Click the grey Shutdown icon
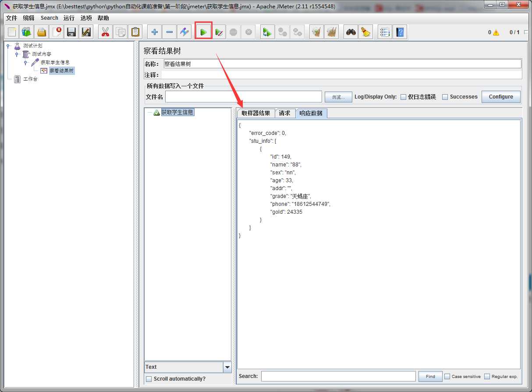532x392 pixels. click(x=249, y=32)
